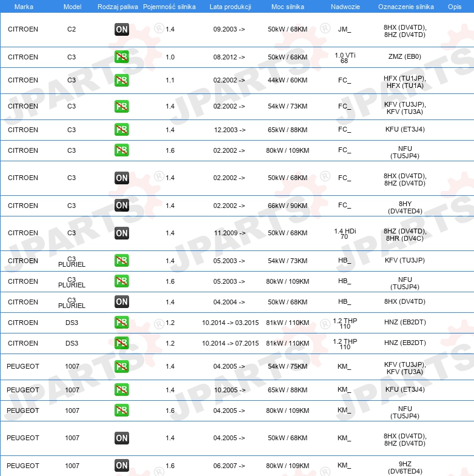Click the petrol icon in the Peugeot 1007 1.6 NFU row

(122, 411)
